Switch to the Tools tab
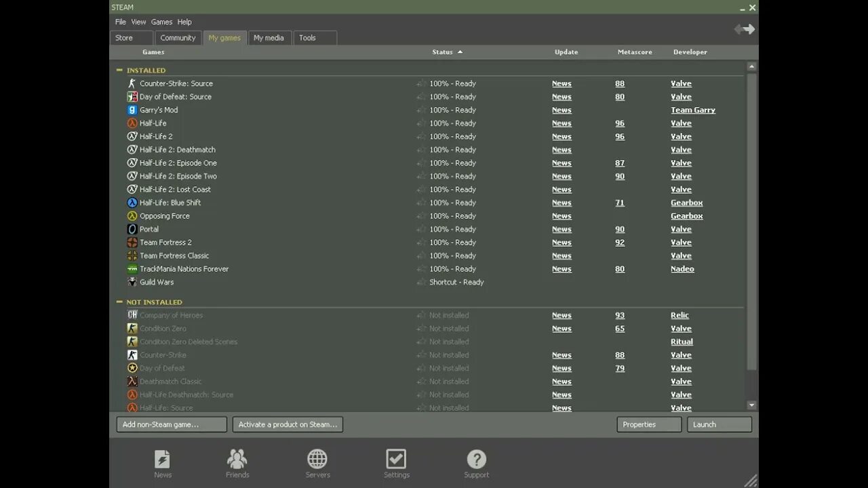 click(x=315, y=38)
